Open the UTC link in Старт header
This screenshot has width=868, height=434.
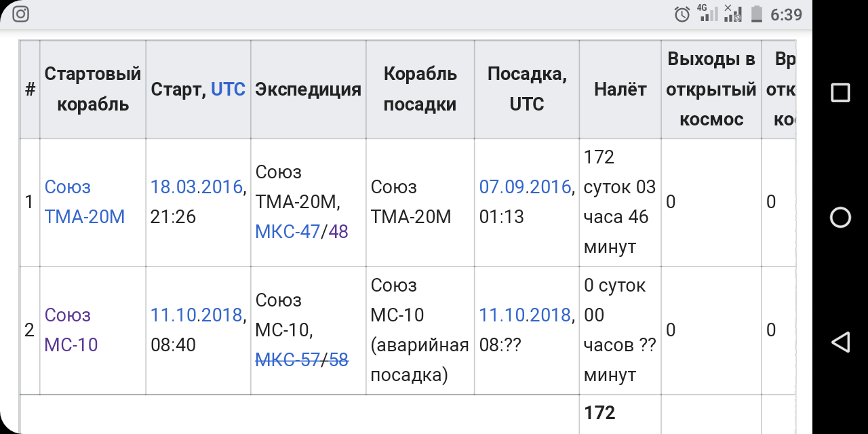tap(228, 89)
